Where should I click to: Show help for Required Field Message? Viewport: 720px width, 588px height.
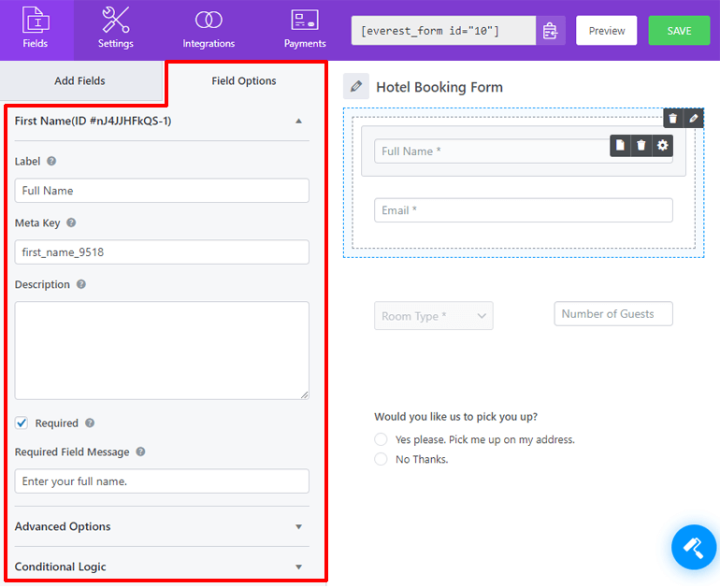click(x=140, y=452)
